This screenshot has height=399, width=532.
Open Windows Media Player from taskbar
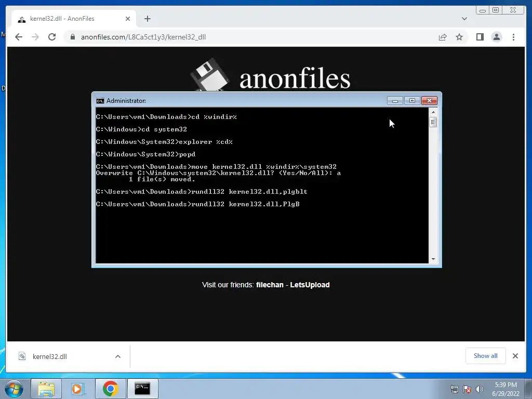(78, 389)
